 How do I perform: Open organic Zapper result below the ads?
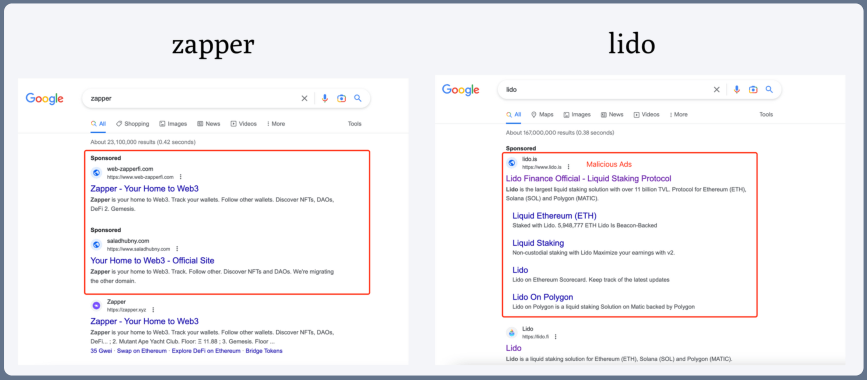144,321
